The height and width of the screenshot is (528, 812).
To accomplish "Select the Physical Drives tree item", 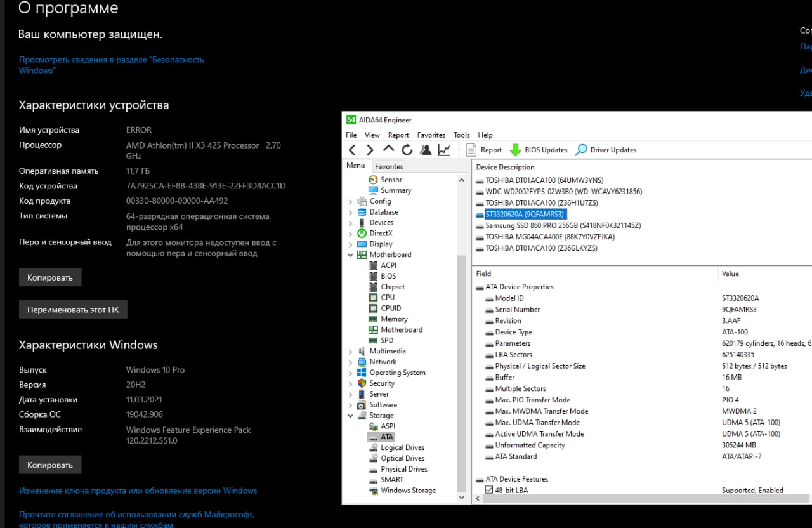I will pos(398,469).
